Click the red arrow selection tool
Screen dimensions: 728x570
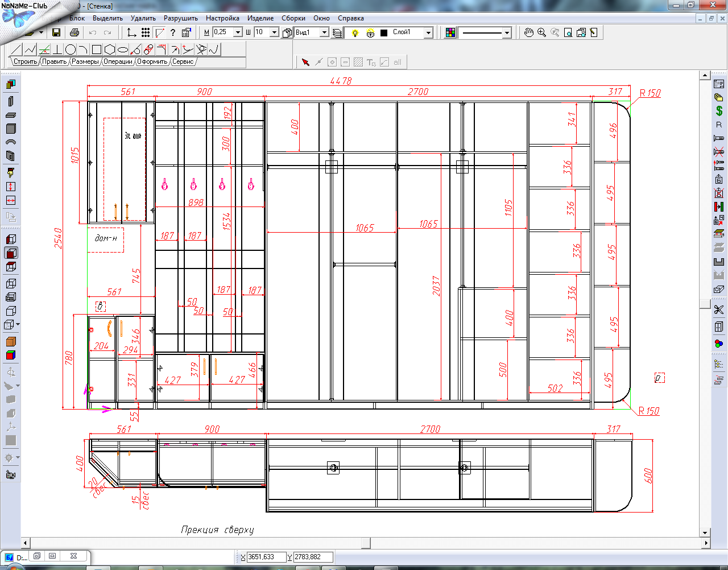point(306,62)
